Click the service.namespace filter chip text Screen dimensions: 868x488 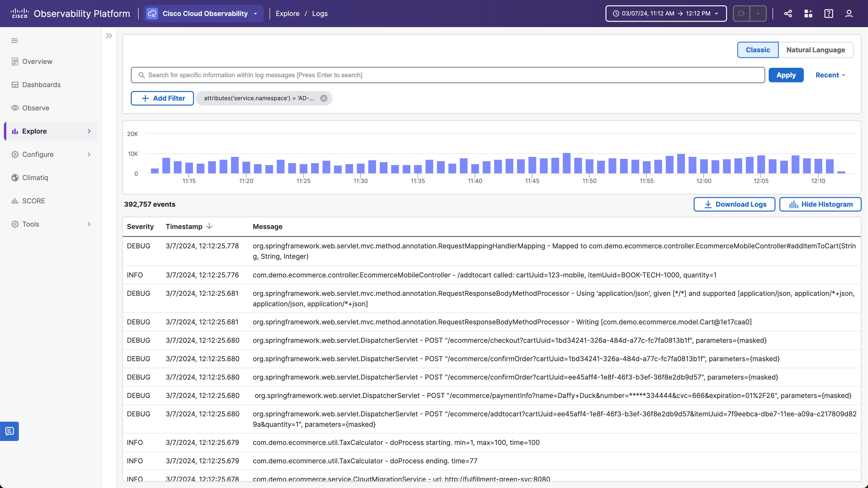pos(259,98)
